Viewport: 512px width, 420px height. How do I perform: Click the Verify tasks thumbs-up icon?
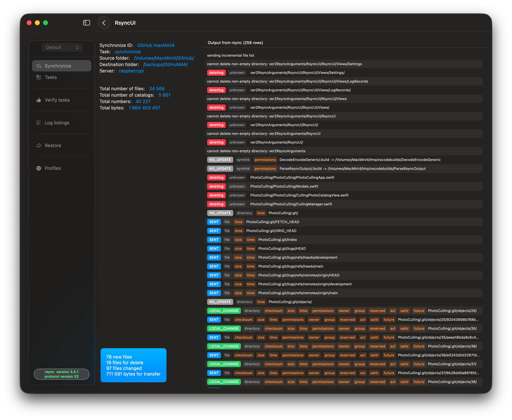(x=39, y=100)
